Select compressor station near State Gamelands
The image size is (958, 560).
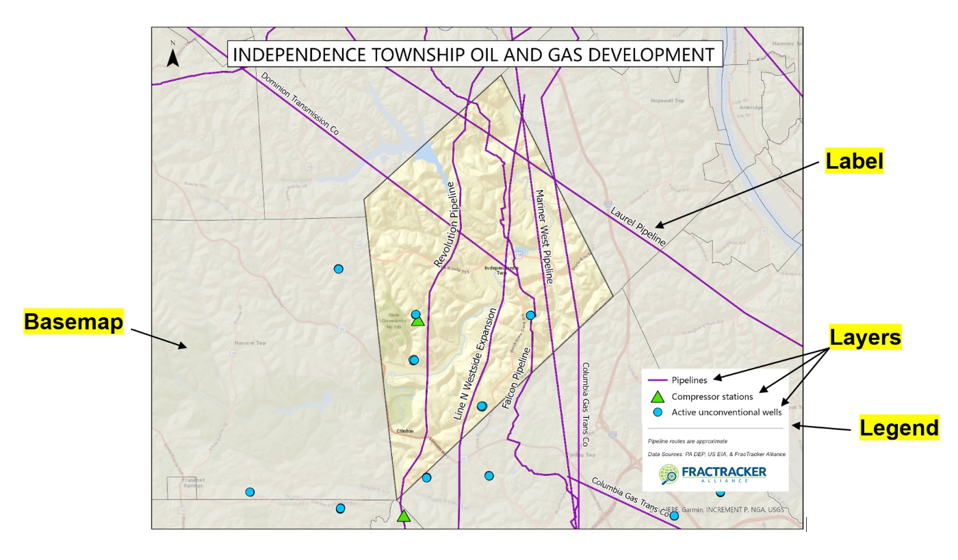[x=418, y=321]
